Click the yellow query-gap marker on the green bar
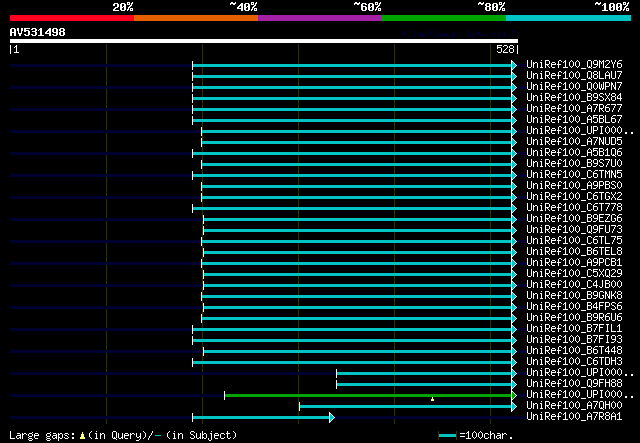The image size is (640, 443). 432,398
